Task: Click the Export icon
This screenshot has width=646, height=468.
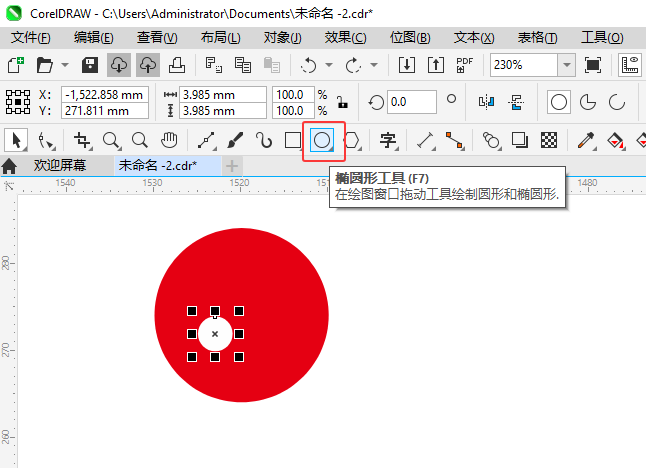Action: (436, 65)
